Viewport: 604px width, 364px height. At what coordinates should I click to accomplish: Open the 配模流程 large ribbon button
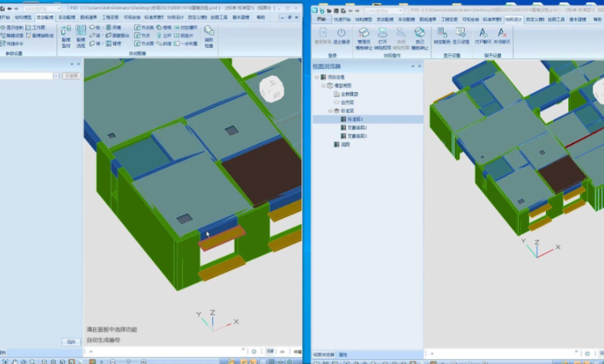(81, 36)
